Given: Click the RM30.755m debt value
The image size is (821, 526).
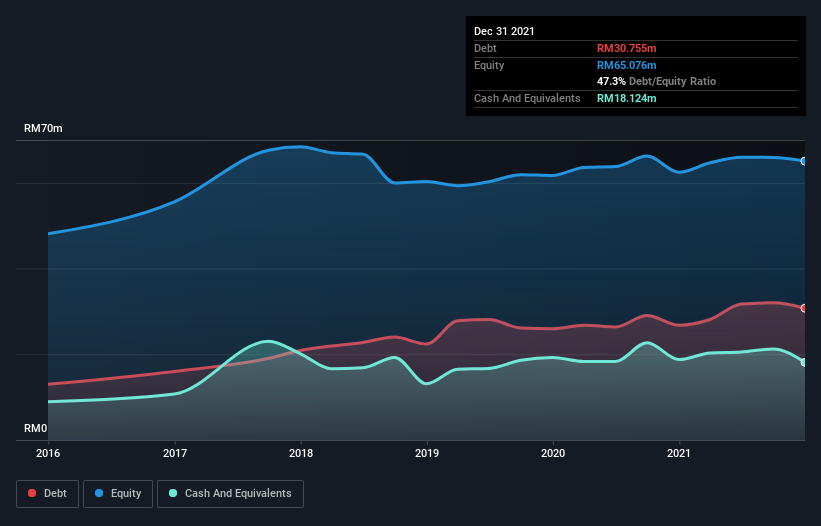Looking at the screenshot, I should coord(627,48).
